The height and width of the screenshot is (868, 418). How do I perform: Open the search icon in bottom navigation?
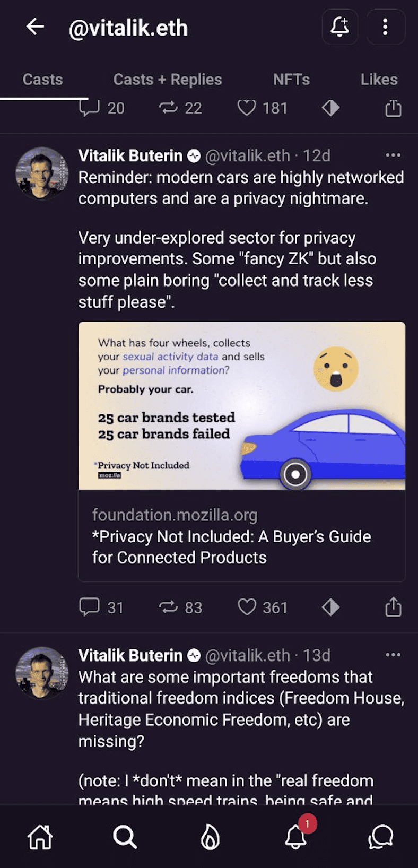coord(125,837)
